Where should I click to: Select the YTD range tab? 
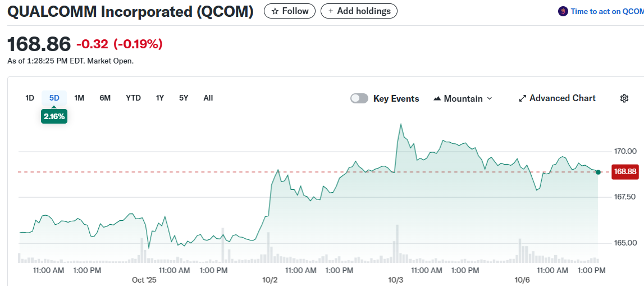(x=133, y=98)
